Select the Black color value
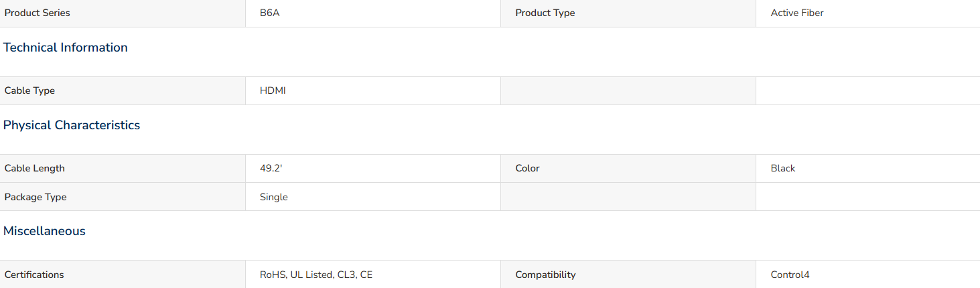This screenshot has height=288, width=980. click(783, 168)
